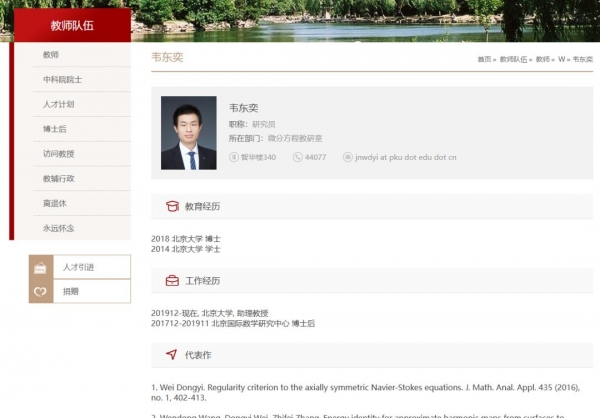The width and height of the screenshot is (600, 418).
Task: Select 中科院院士 in the sidebar
Action: [x=62, y=79]
